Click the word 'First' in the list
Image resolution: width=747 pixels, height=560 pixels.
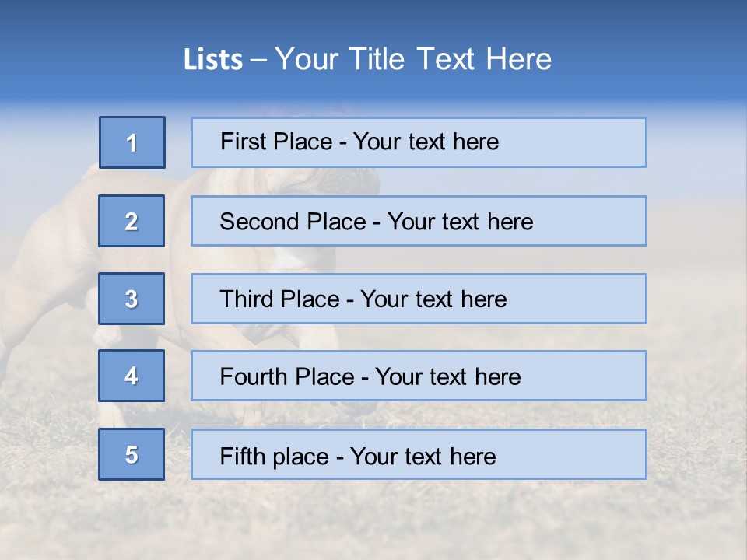243,142
